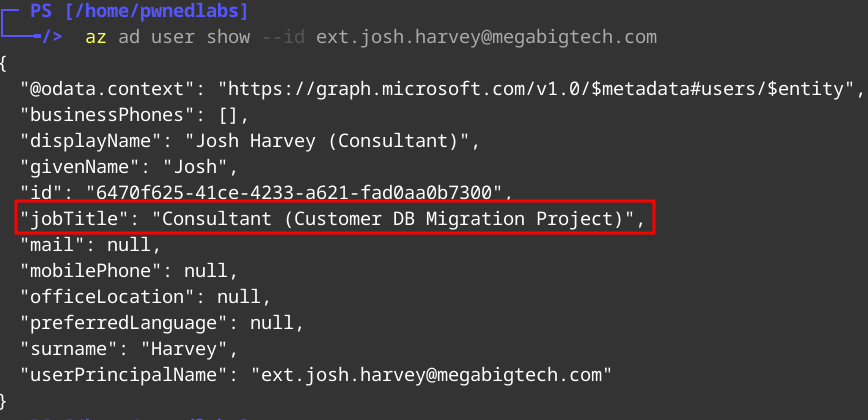Click the red-highlighted jobTitle line
The width and height of the screenshot is (868, 420).
point(336,219)
